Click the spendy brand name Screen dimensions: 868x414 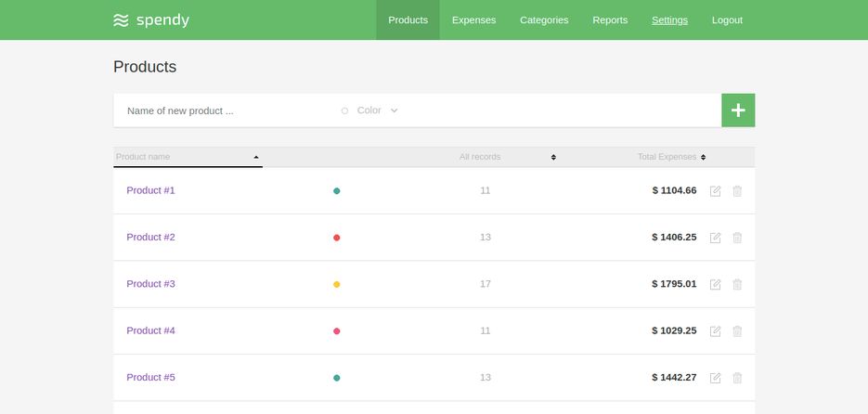click(x=162, y=20)
